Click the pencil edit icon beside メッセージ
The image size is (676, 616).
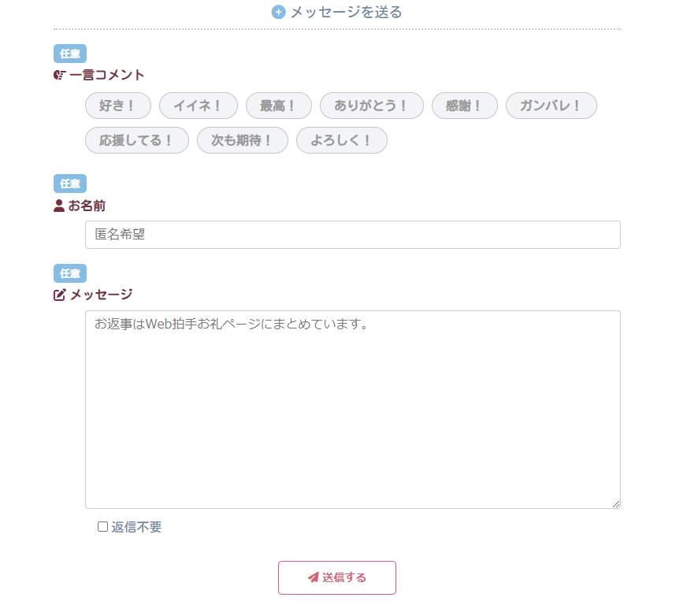click(x=60, y=295)
